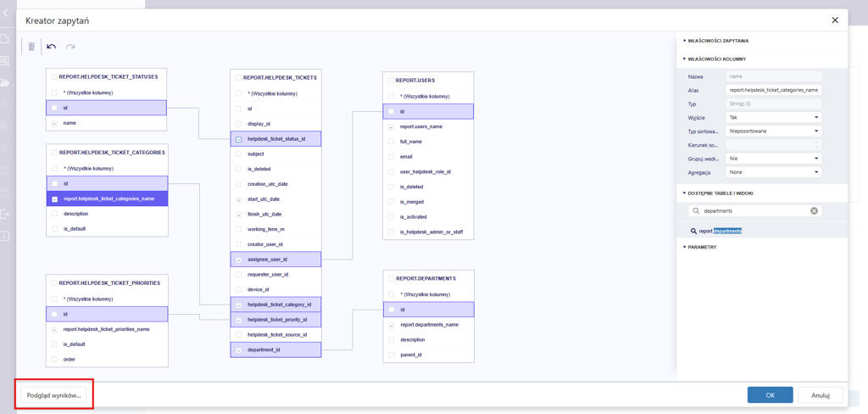868x414 pixels.
Task: Toggle the subject checkbox in REPORT.HELPDESK_TICKETS
Action: 239,154
